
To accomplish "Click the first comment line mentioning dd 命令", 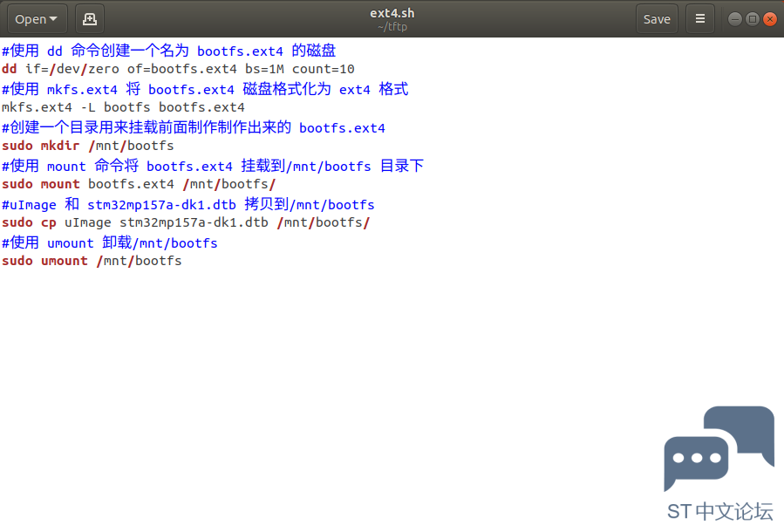I will coord(168,51).
